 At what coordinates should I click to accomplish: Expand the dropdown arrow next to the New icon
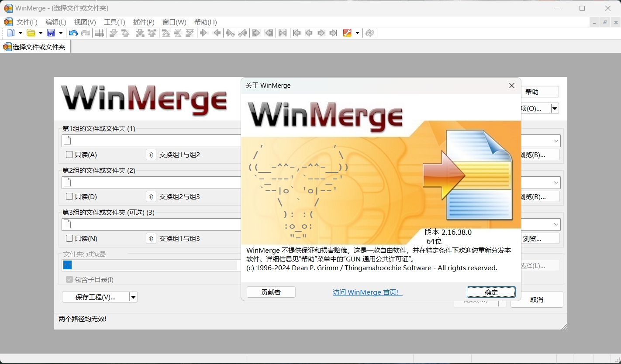pos(21,33)
